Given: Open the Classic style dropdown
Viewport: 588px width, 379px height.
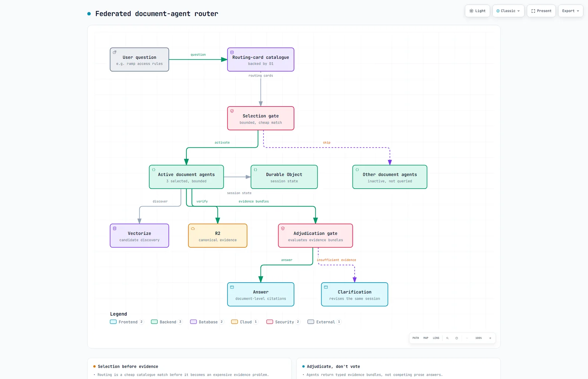Looking at the screenshot, I should coord(508,11).
